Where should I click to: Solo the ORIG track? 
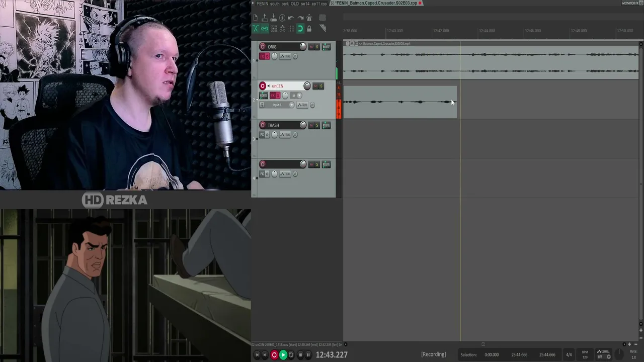317,47
